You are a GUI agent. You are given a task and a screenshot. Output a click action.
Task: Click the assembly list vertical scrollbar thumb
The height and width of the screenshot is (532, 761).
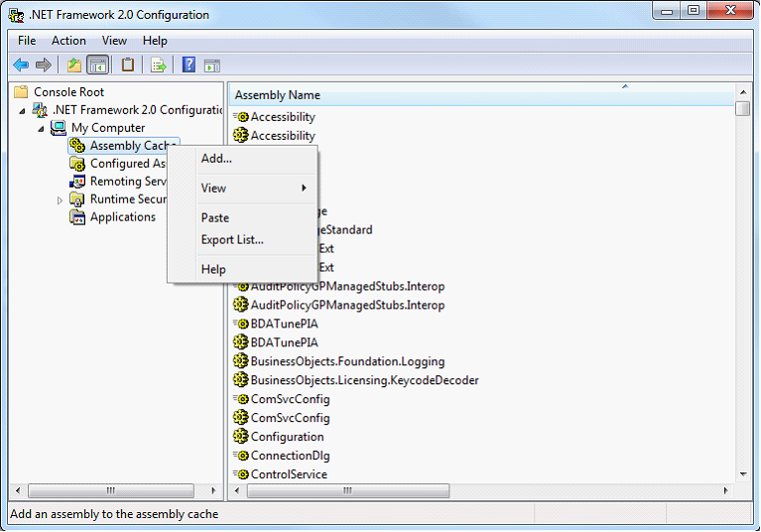742,109
